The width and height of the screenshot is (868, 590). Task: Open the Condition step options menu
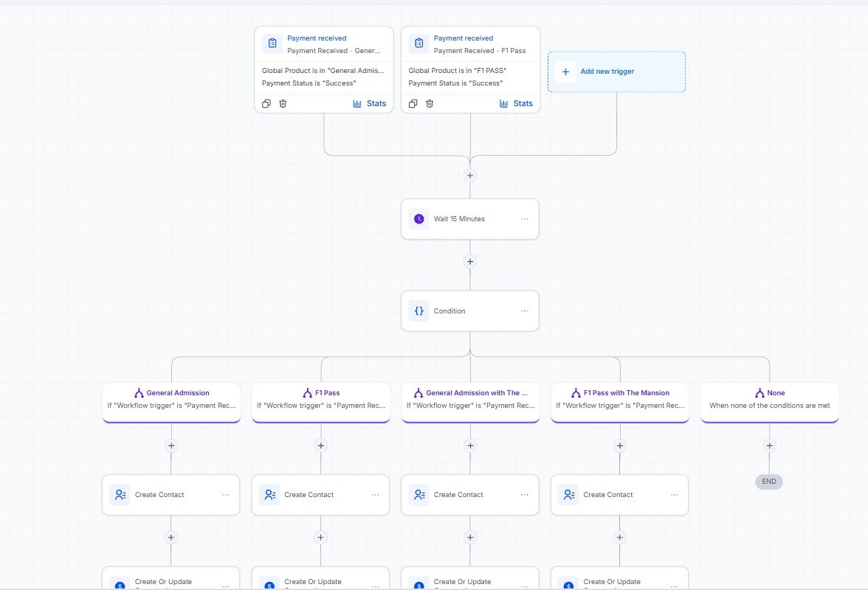tap(524, 310)
